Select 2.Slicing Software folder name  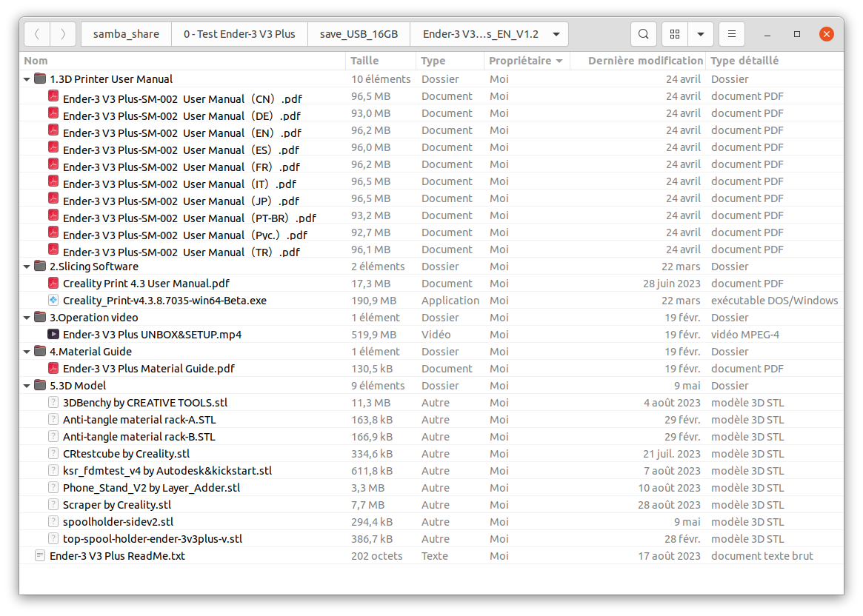94,267
